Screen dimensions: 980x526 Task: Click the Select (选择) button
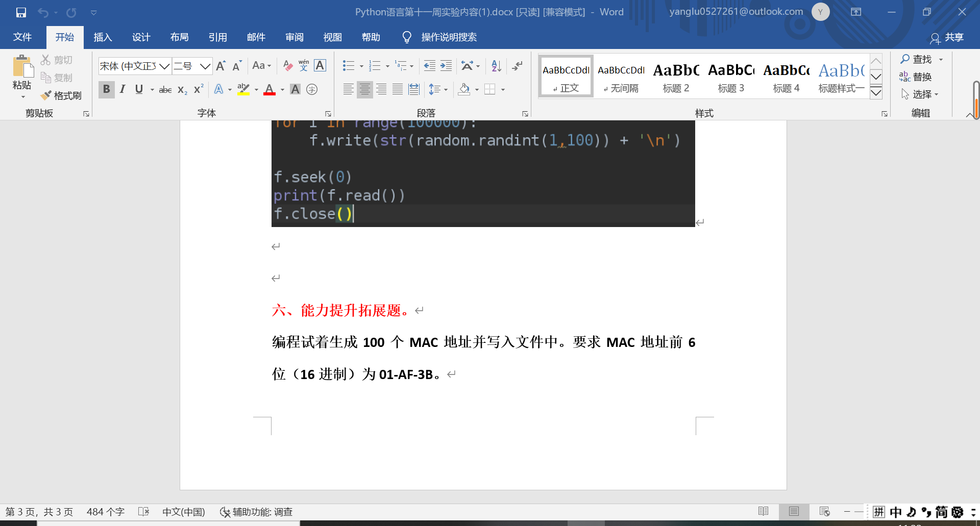919,94
